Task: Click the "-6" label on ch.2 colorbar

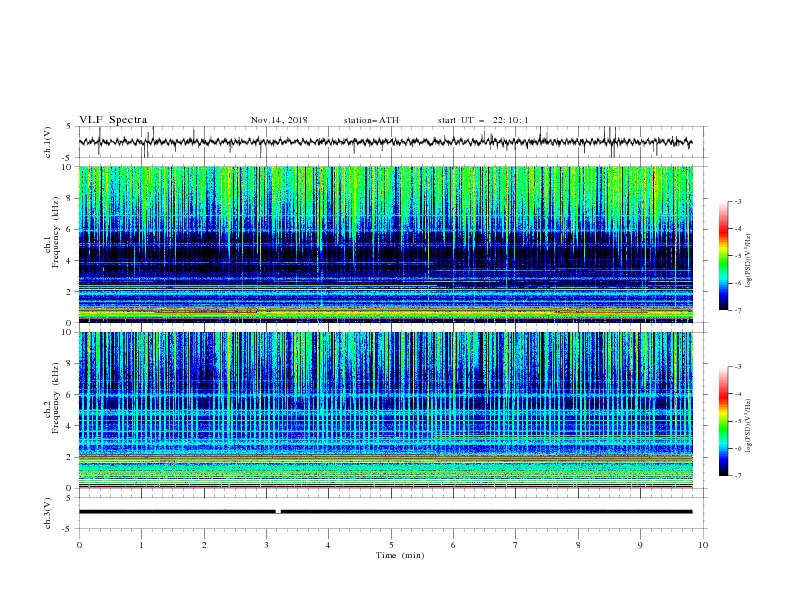Action: (x=738, y=448)
